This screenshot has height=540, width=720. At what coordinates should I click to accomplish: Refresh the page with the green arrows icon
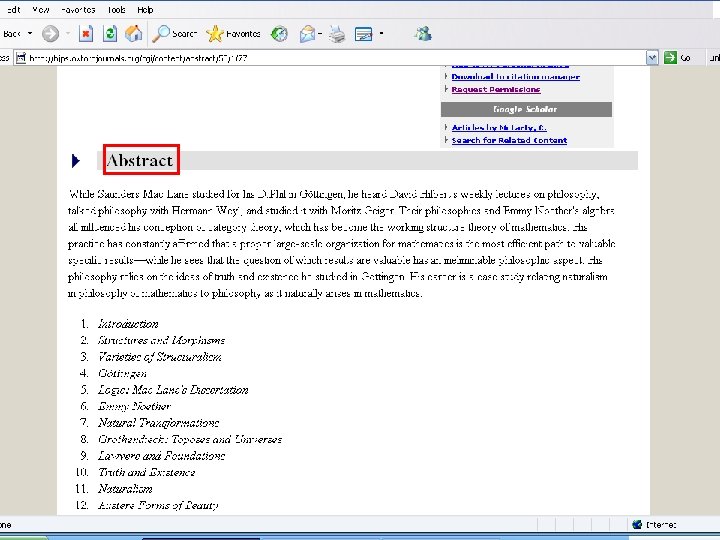(110, 34)
